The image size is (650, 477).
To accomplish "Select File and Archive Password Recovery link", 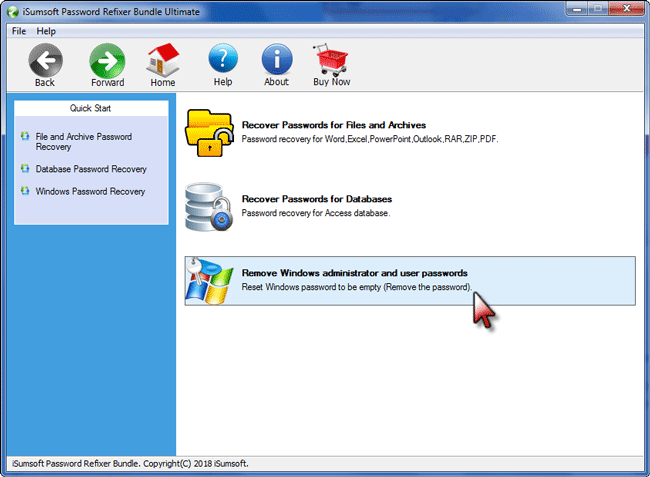I will 84,142.
